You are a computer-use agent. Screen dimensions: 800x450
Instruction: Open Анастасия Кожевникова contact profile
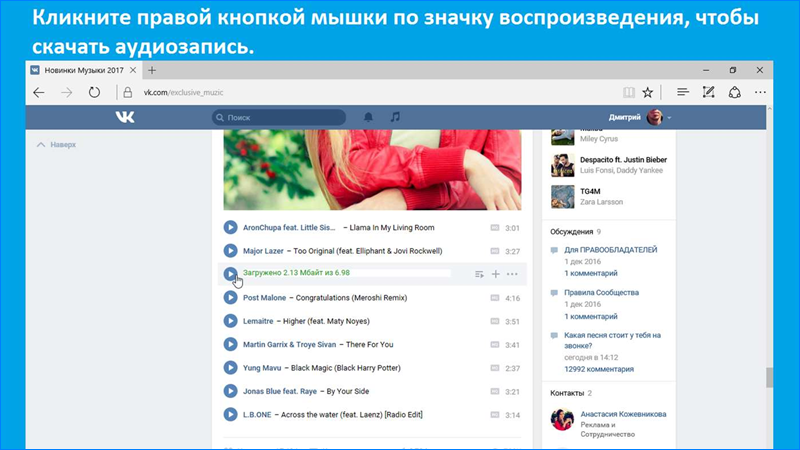[x=623, y=414]
